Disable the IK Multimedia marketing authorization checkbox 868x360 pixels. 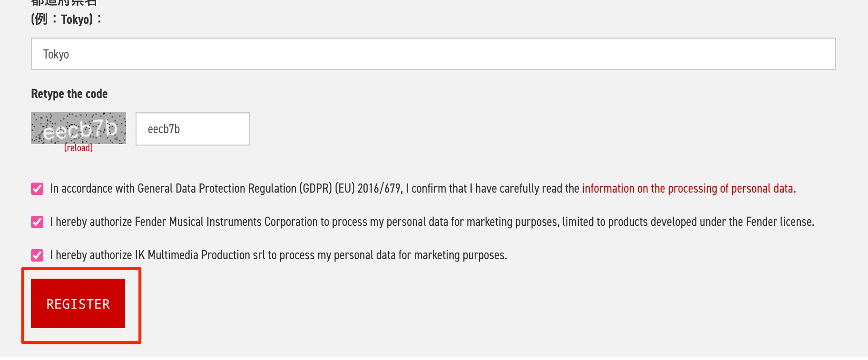tap(37, 255)
